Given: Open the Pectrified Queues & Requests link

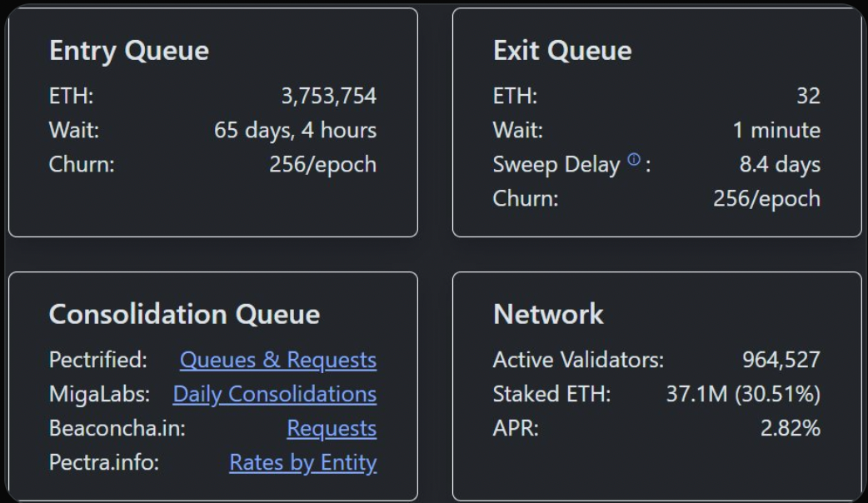Looking at the screenshot, I should click(278, 360).
